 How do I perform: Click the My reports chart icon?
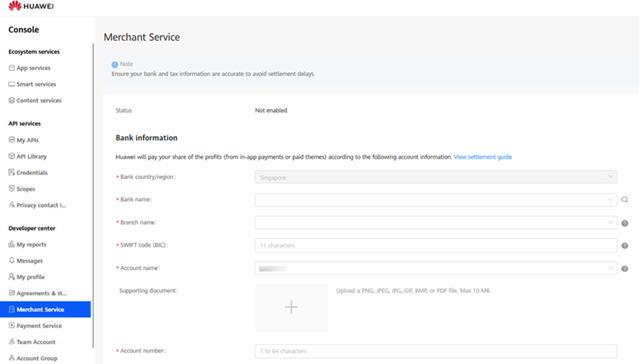coord(11,244)
